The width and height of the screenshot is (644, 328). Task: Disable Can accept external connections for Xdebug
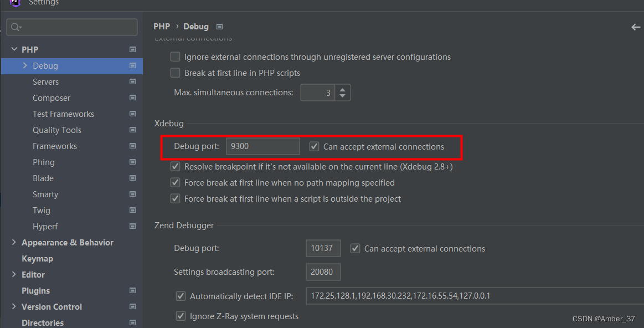[314, 146]
